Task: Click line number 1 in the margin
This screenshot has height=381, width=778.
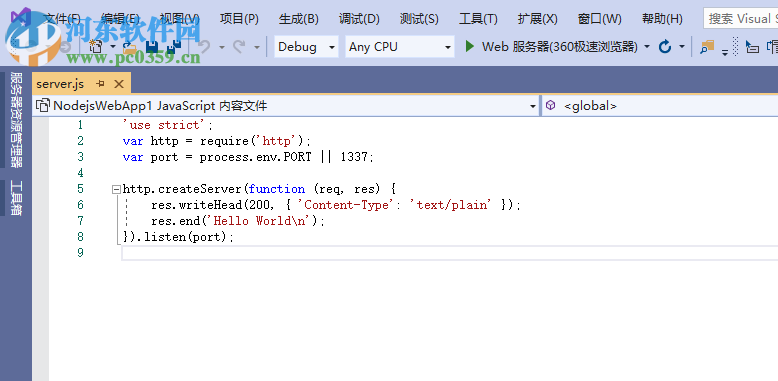Action: [x=80, y=125]
